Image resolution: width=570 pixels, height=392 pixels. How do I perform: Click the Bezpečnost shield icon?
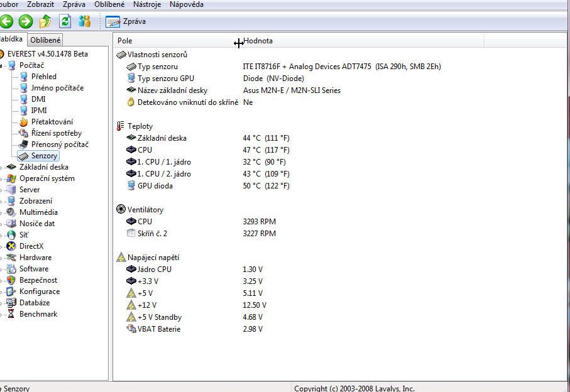[12, 280]
